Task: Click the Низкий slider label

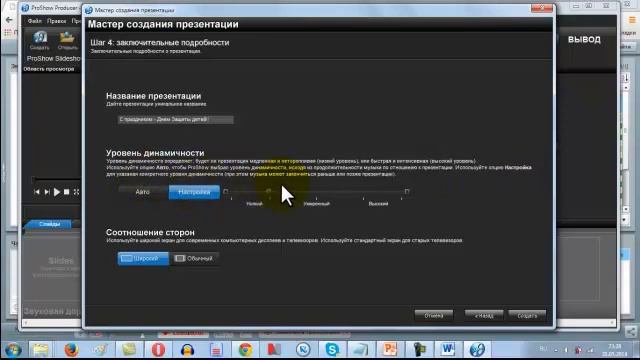Action: [254, 204]
